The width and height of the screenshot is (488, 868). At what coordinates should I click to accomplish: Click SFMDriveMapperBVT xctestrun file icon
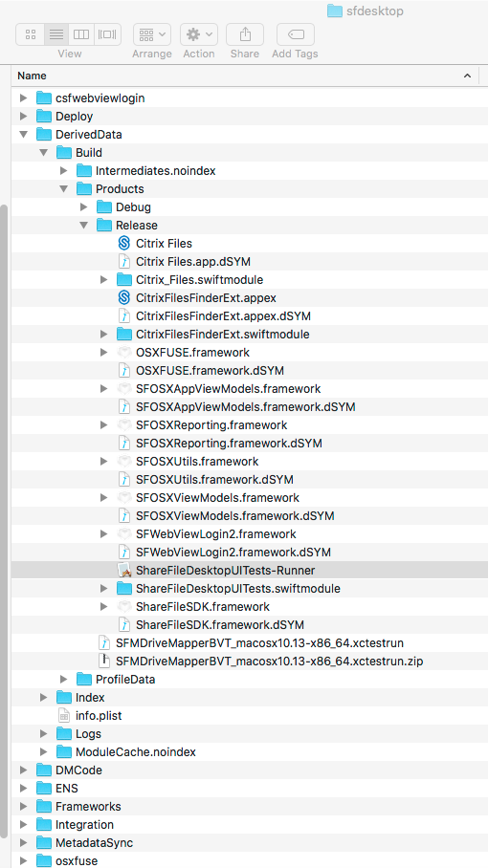point(104,643)
